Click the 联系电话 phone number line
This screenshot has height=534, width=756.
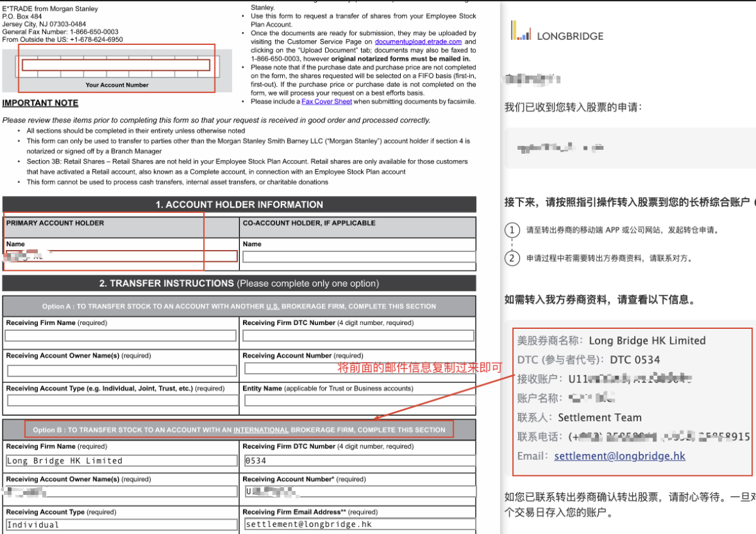[x=633, y=437]
